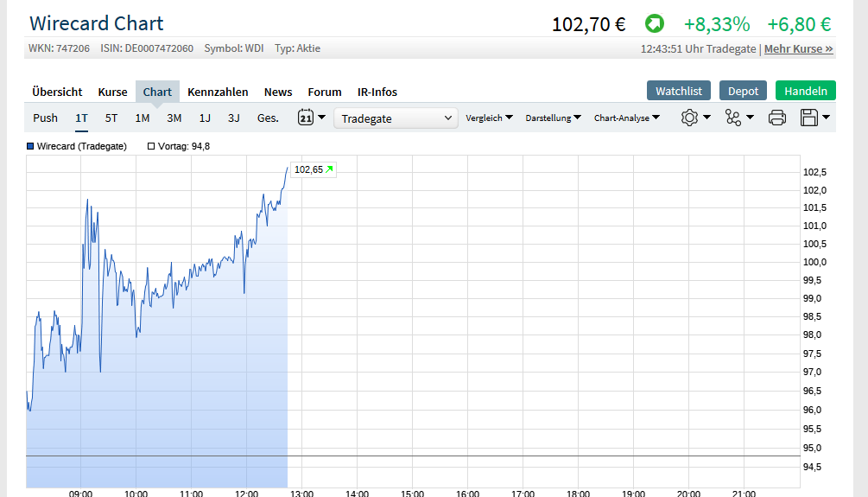Viewport: 868px width, 497px height.
Task: Expand arrow next to calendar icon
Action: coord(321,118)
